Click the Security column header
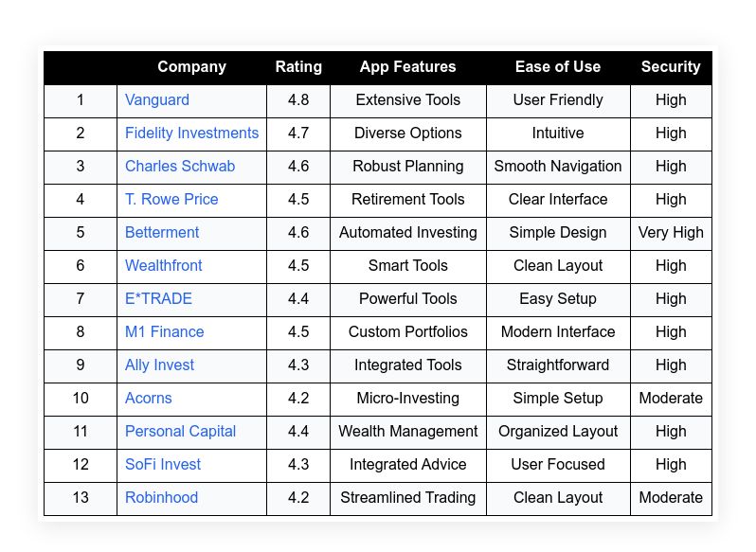 coord(671,67)
